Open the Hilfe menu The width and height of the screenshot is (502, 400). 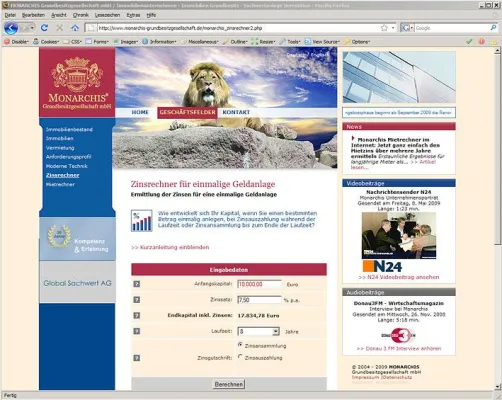151,15
